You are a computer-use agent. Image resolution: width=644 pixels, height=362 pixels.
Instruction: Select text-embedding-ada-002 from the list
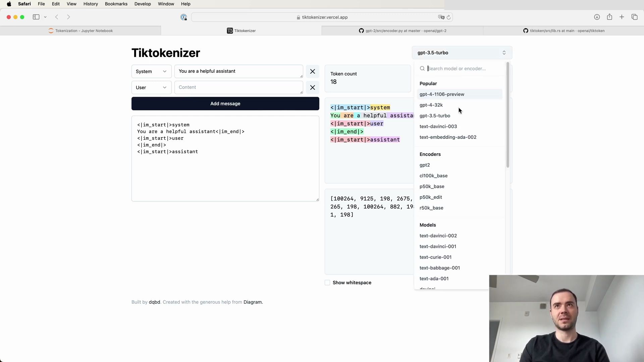pos(459,137)
